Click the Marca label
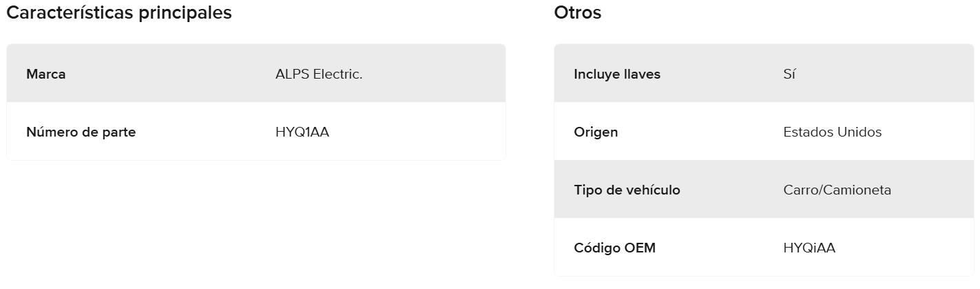 pyautogui.click(x=46, y=74)
